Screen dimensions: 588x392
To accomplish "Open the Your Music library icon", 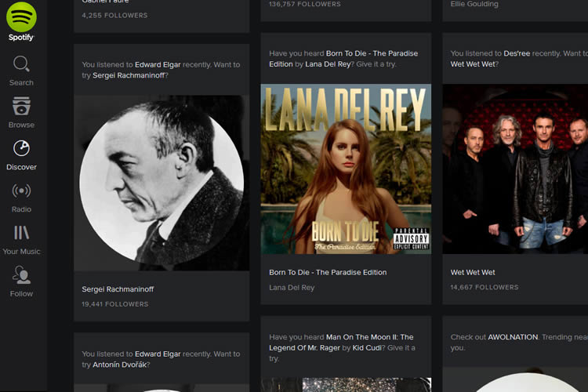I will [x=21, y=233].
